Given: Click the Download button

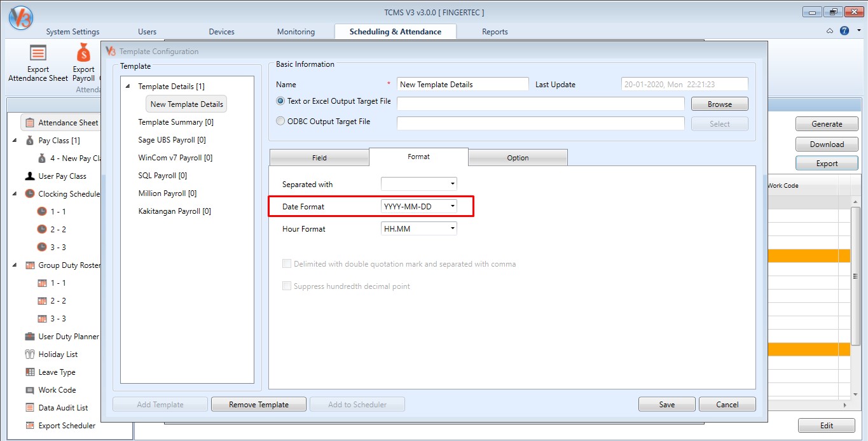Looking at the screenshot, I should pos(827,144).
